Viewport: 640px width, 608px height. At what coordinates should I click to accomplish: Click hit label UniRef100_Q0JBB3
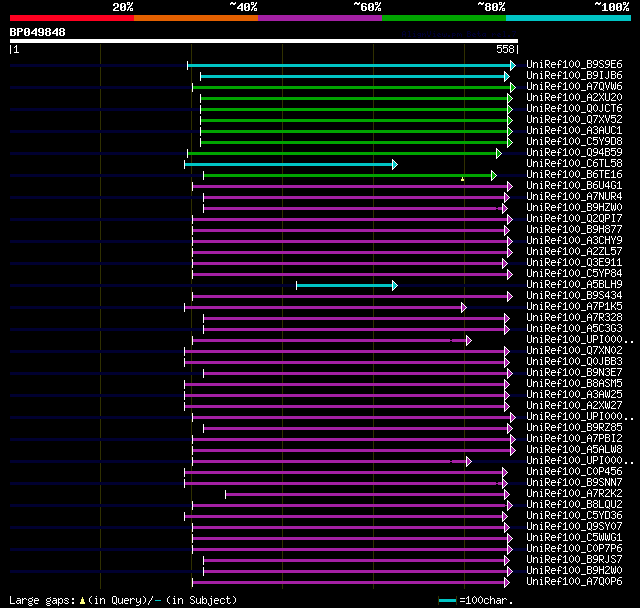coord(574,362)
